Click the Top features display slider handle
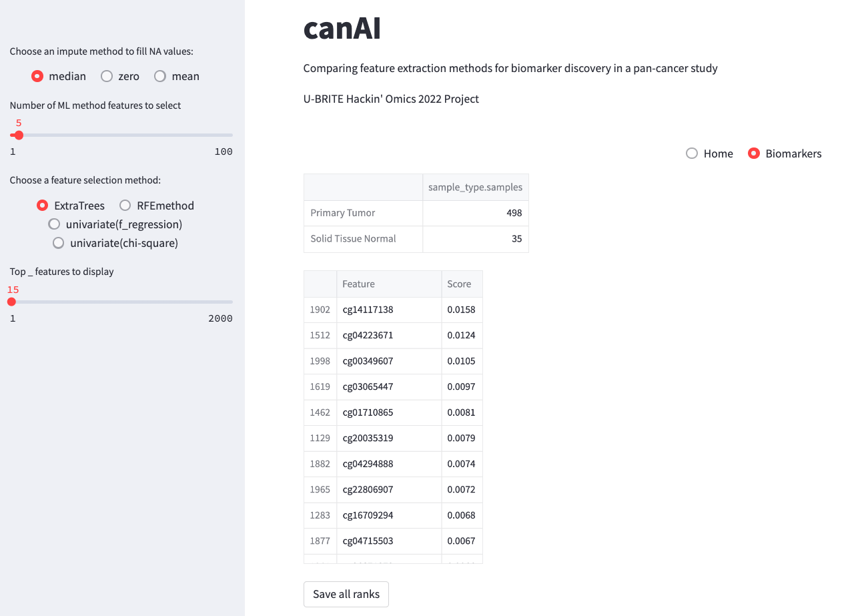 click(x=11, y=302)
